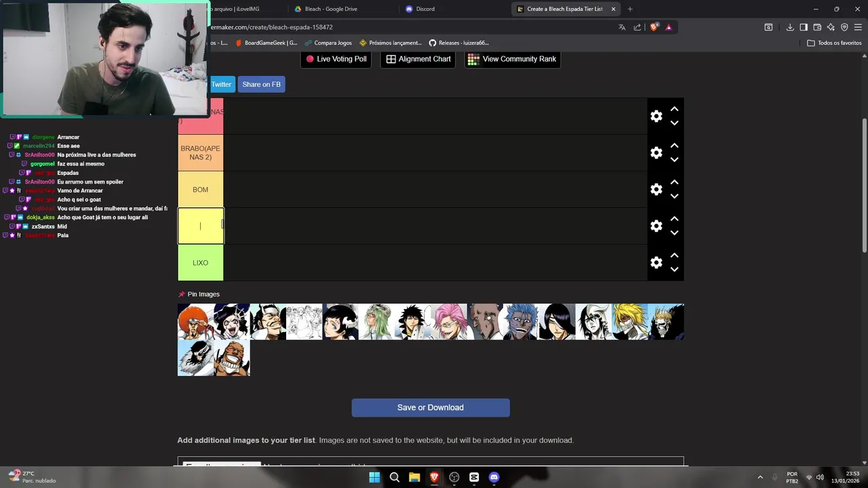Move the blank yellow tier row up
Viewport: 868px width, 488px height.
click(674, 219)
